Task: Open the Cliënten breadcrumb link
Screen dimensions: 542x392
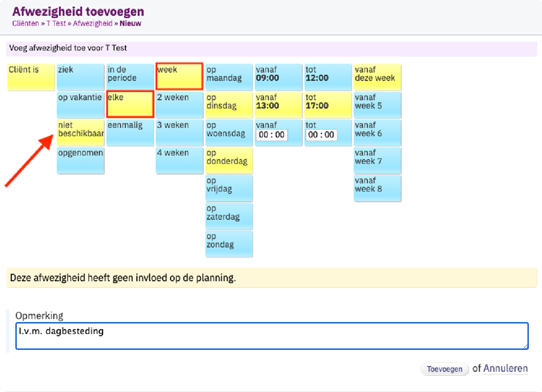Action: pos(25,24)
